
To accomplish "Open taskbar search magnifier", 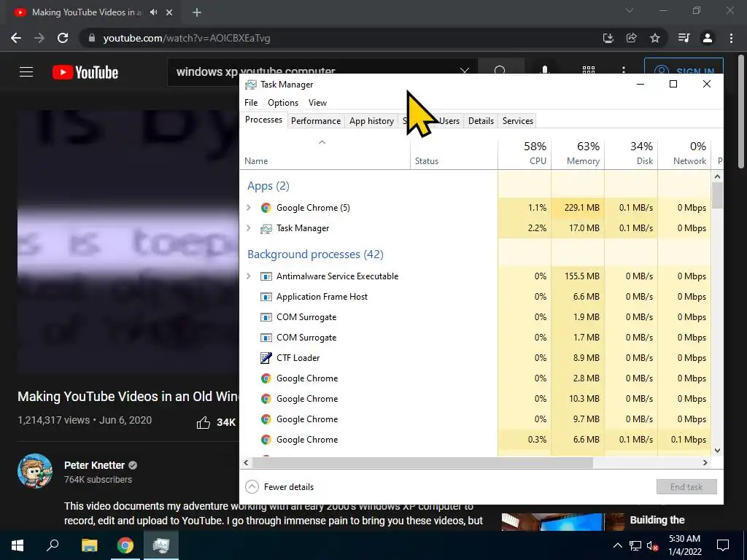I will (x=53, y=545).
